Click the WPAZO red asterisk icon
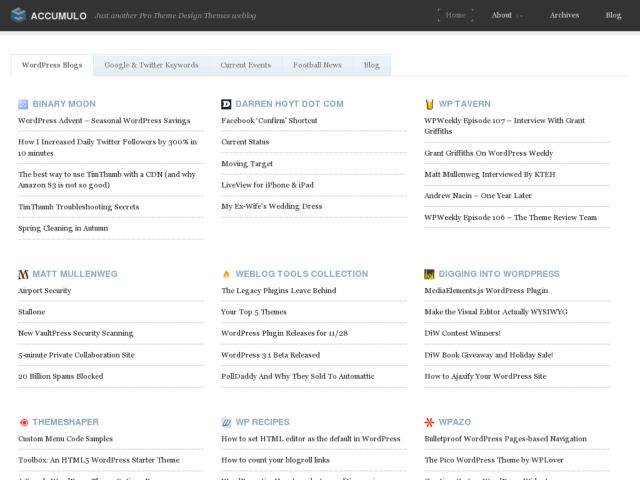The height and width of the screenshot is (480, 640). pyautogui.click(x=429, y=422)
